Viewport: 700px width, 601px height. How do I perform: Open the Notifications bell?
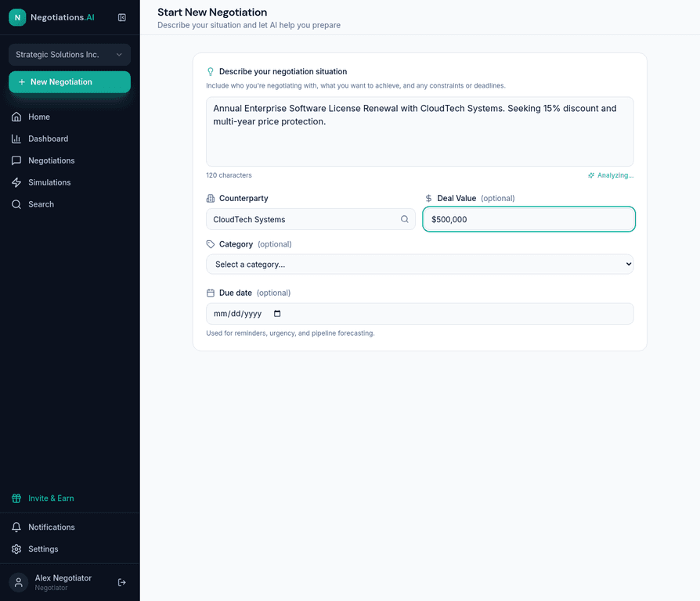[17, 527]
